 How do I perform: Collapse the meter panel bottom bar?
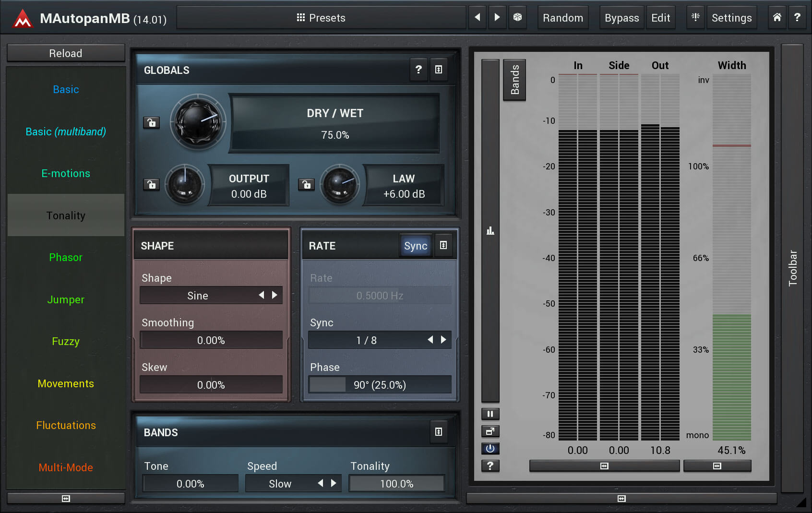click(x=621, y=499)
